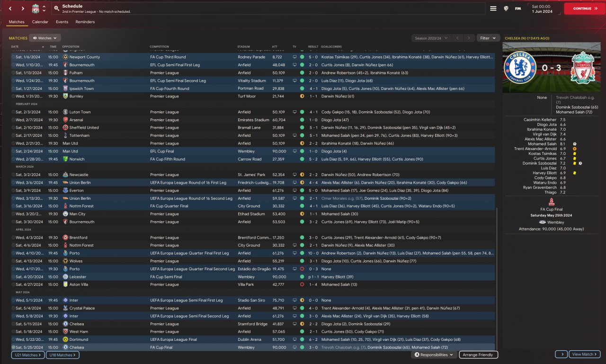The image size is (606, 364).
Task: Click the View Match button
Action: point(585,354)
